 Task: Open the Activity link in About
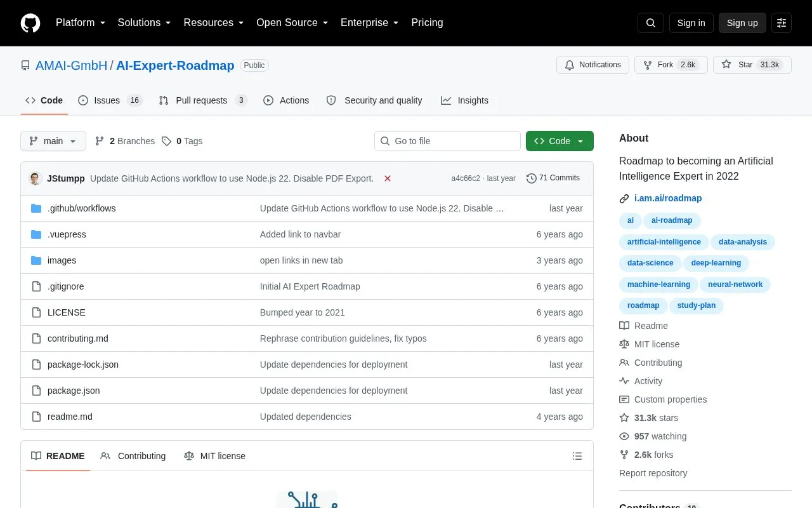pyautogui.click(x=641, y=381)
